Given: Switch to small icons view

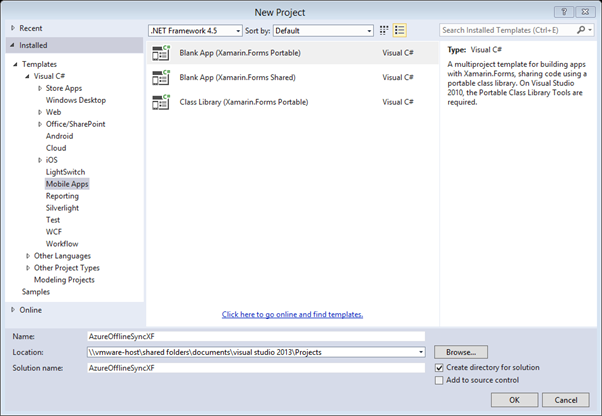Looking at the screenshot, I should pyautogui.click(x=384, y=30).
